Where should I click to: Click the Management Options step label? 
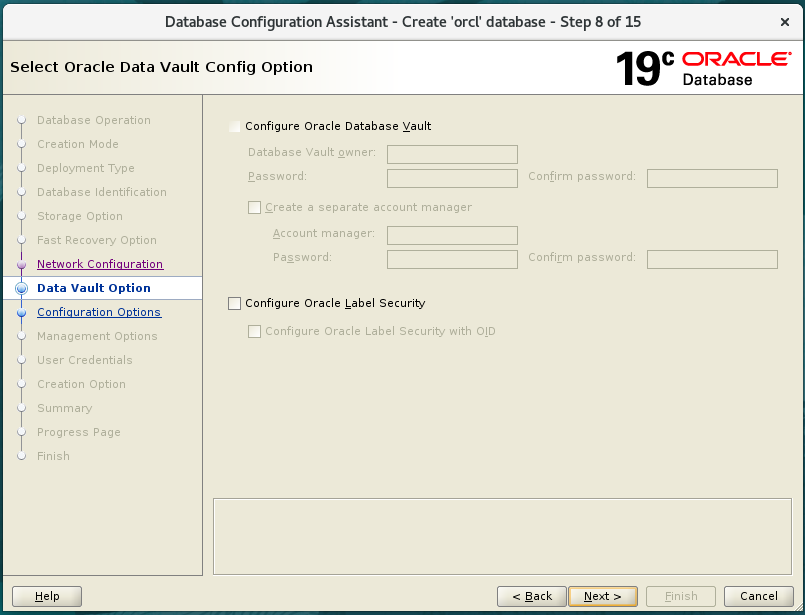tap(98, 336)
